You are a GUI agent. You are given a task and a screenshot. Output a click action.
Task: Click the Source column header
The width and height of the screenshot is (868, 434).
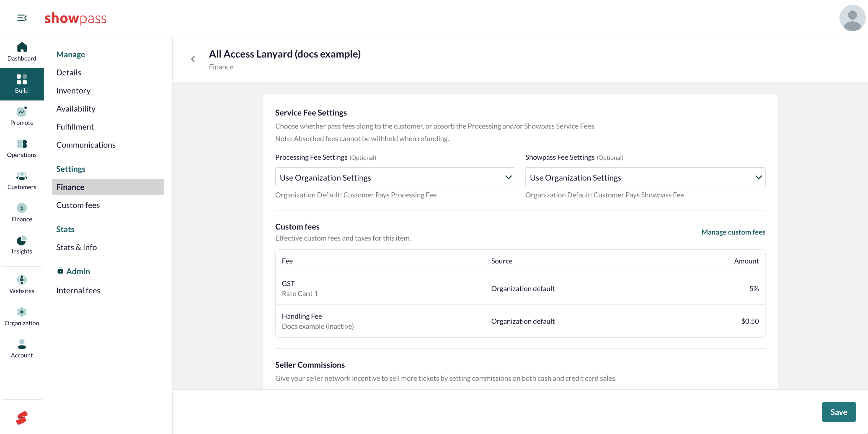[501, 261]
